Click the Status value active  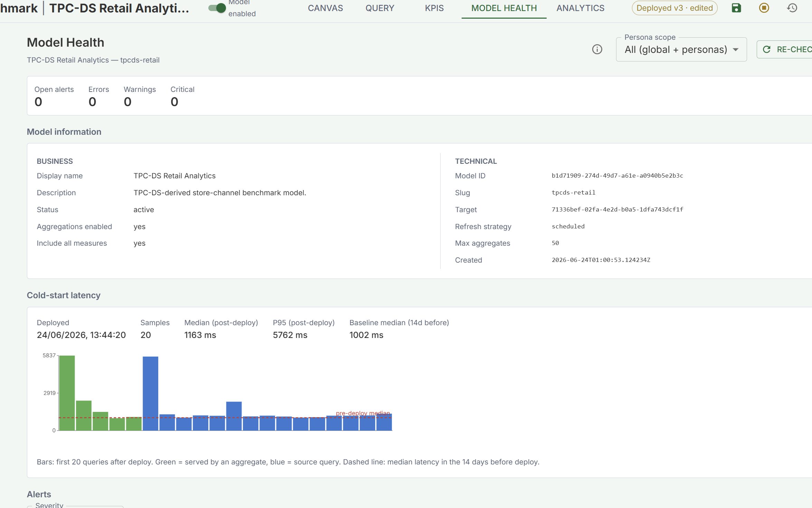144,209
